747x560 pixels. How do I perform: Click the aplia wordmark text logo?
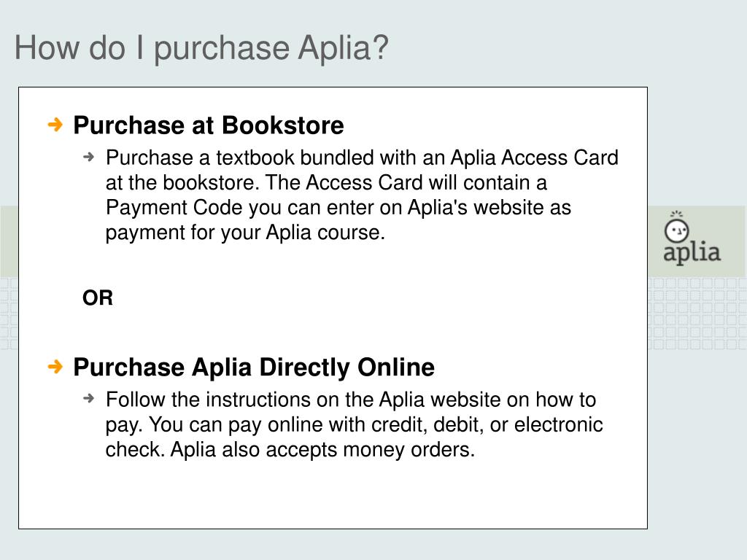pos(692,253)
